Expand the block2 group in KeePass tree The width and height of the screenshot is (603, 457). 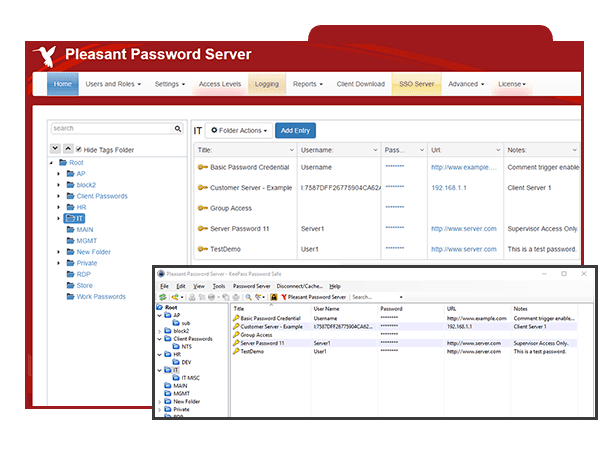tap(160, 331)
